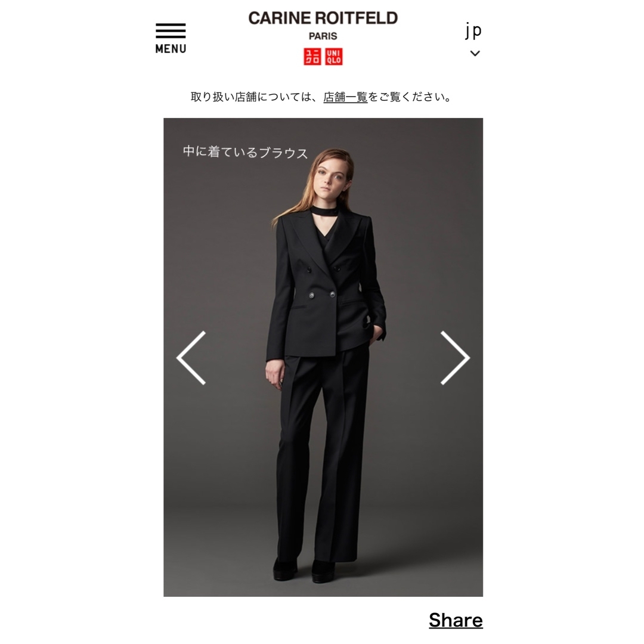The width and height of the screenshot is (644, 644).
Task: Click the MENU label under the bars
Action: (171, 49)
